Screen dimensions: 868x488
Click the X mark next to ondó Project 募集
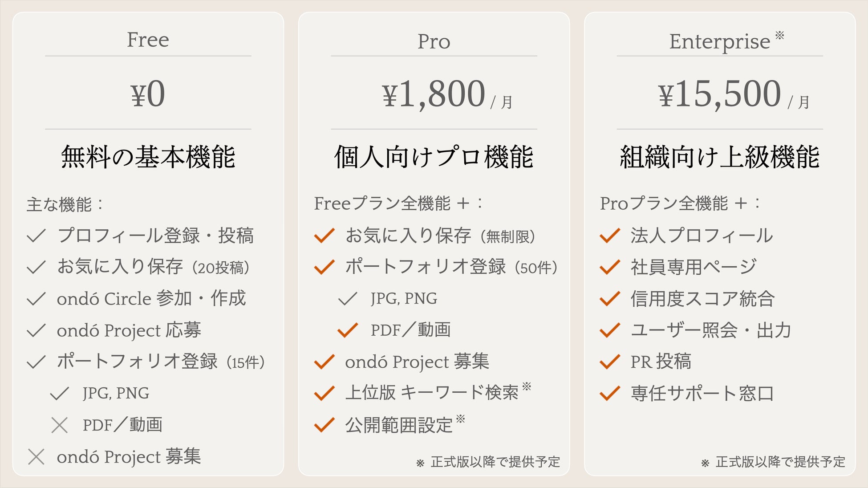point(36,457)
